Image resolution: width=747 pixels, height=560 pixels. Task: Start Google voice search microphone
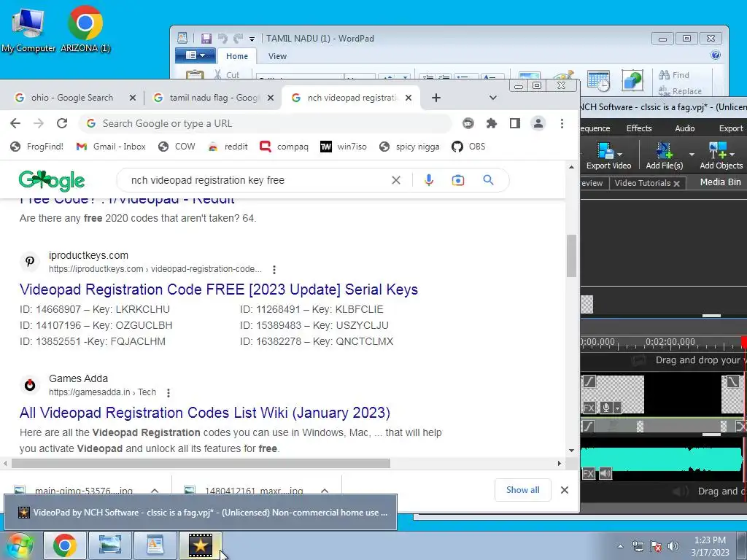click(429, 180)
